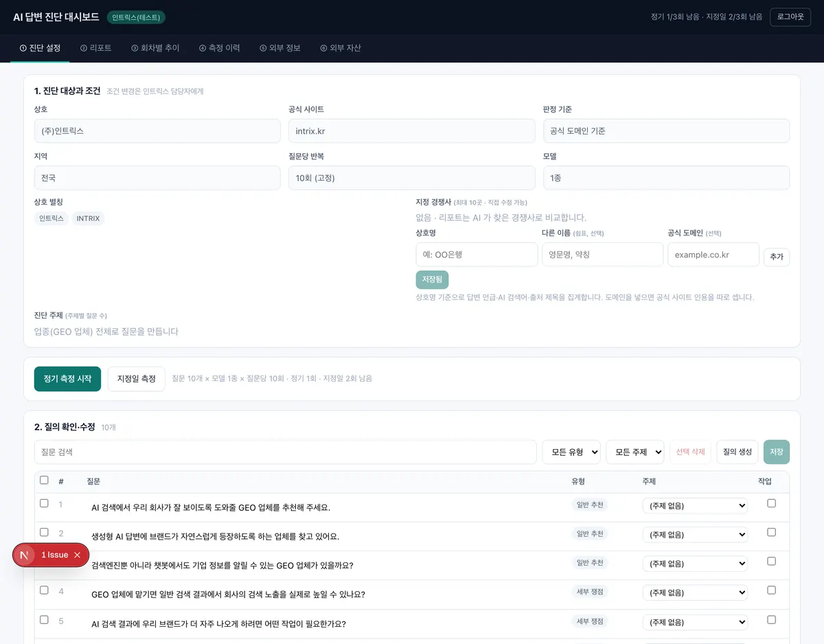Open the 모든 유형 filter dropdown
This screenshot has height=644, width=824.
pyautogui.click(x=571, y=452)
